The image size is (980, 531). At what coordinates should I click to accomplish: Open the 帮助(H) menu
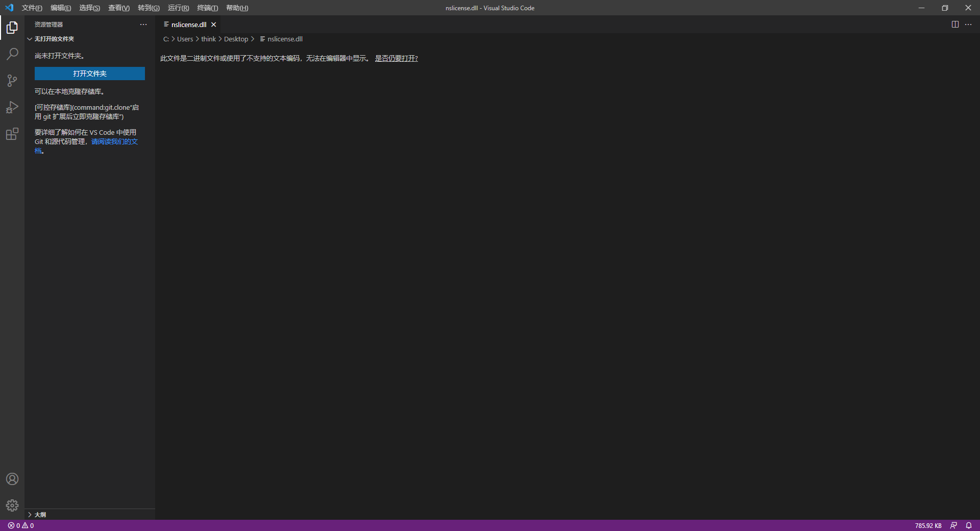click(237, 8)
